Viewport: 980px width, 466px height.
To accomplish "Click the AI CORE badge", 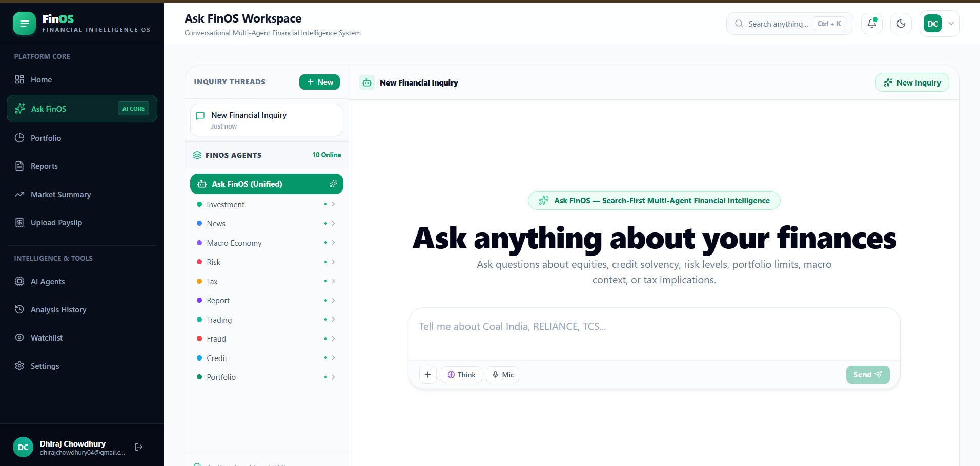I will [133, 109].
